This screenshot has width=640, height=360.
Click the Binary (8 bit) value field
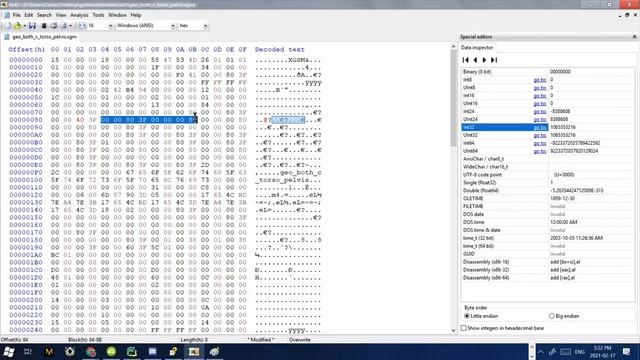(x=591, y=71)
